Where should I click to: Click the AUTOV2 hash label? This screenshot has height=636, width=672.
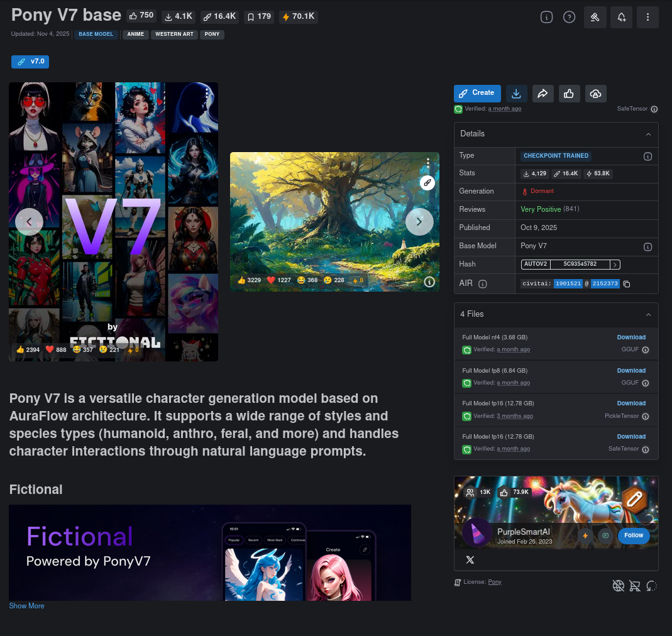536,264
